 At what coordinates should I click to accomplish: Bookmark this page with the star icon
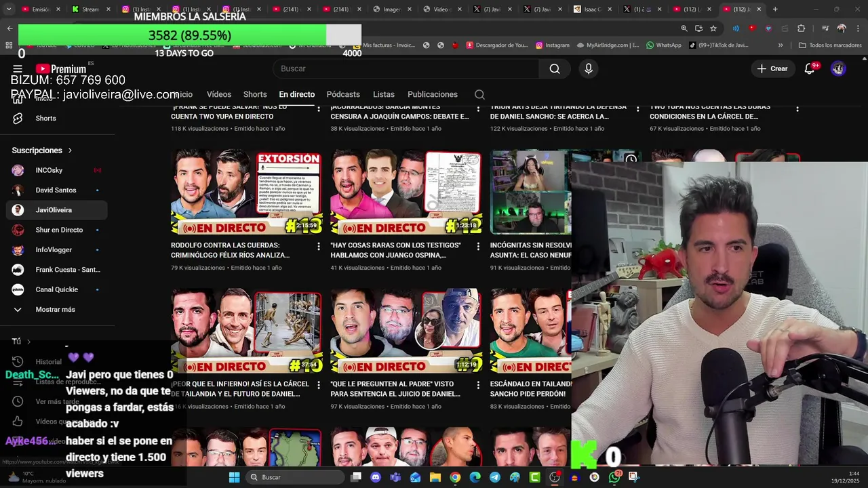(713, 28)
